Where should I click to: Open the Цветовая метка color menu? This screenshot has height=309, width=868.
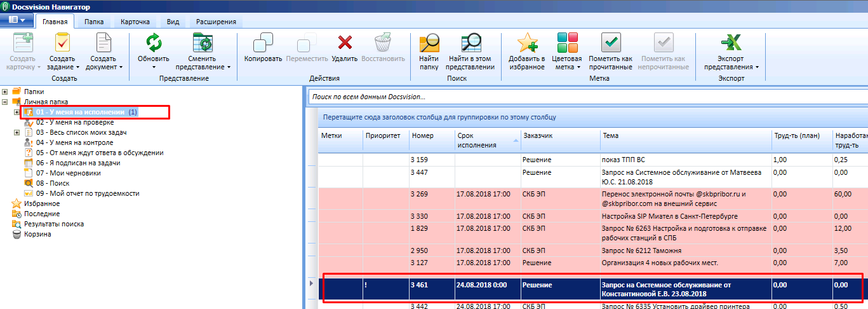pyautogui.click(x=567, y=67)
